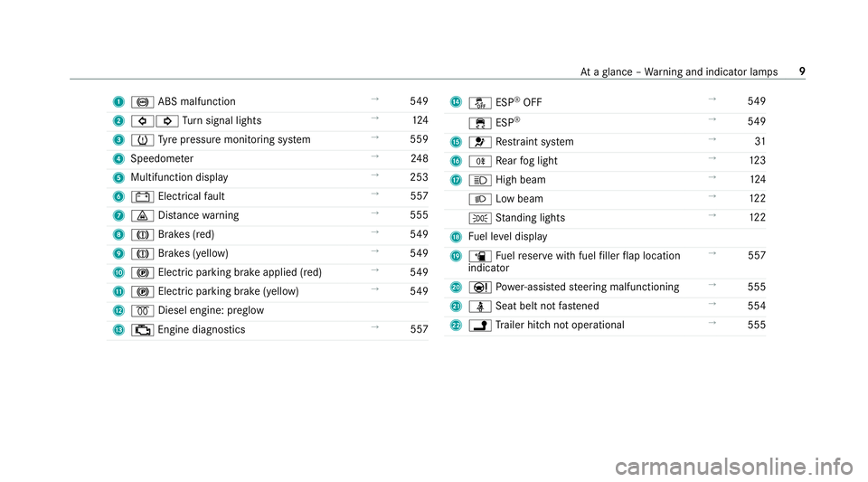Viewport: 868px width, 482px height.
Task: Click the ABS malfunction warning icon
Action: pos(142,102)
